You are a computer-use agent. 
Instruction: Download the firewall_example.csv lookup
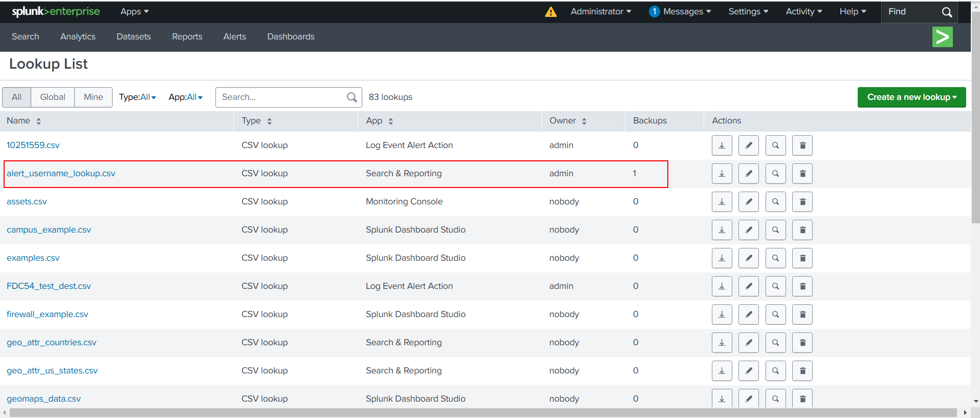(722, 315)
